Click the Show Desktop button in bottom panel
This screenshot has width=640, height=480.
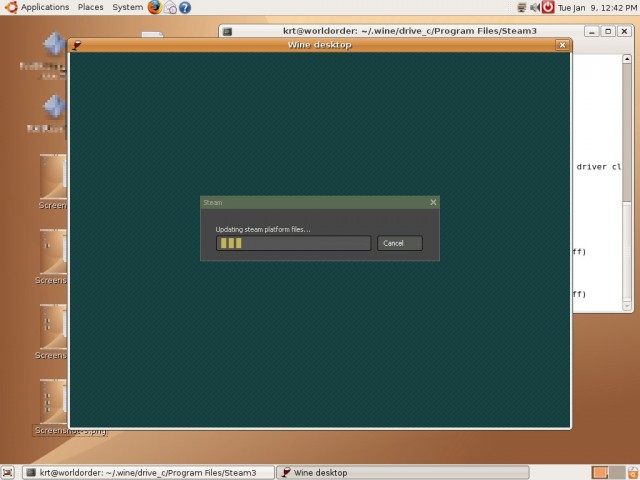coord(8,473)
